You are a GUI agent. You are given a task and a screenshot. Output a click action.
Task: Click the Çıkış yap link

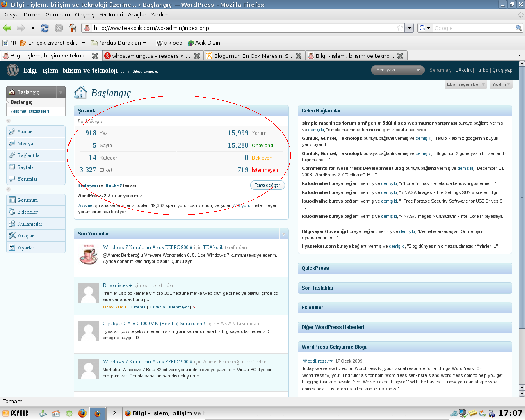(x=502, y=70)
